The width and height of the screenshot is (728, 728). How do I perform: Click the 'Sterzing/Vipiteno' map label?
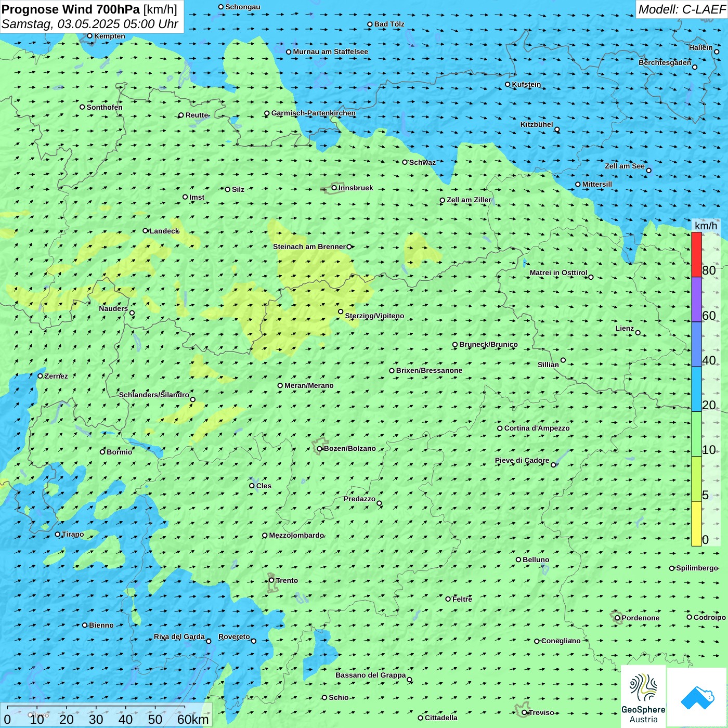(x=374, y=316)
